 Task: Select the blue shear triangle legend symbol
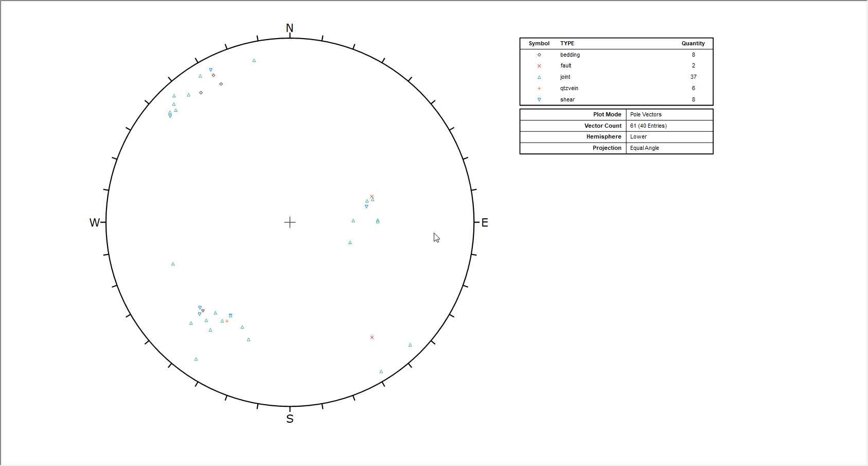tap(539, 99)
